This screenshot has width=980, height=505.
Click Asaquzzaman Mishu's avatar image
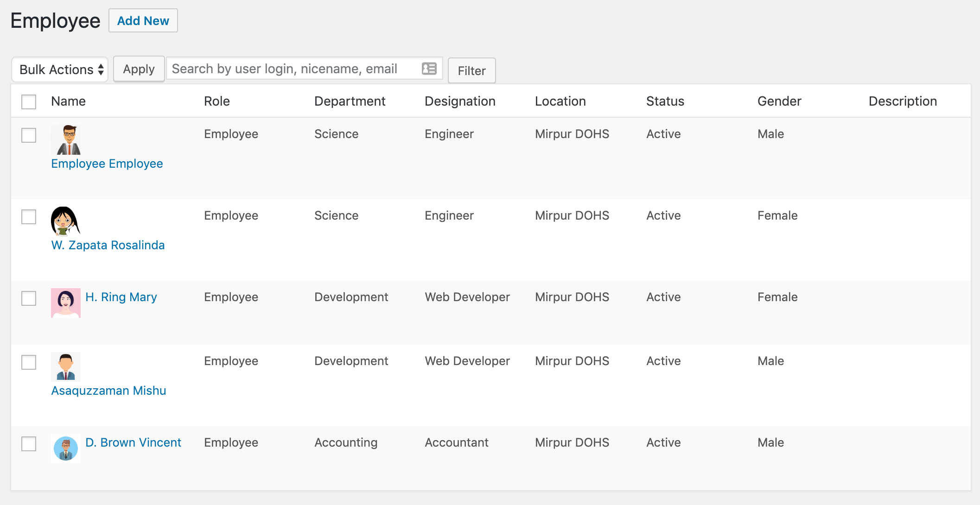(x=66, y=367)
